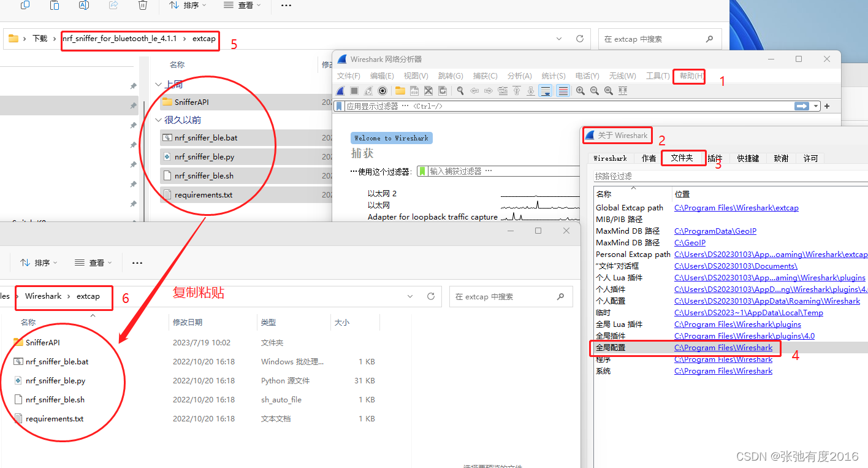
Task: Refresh the bottom Explorer extcap window
Action: [x=431, y=296]
